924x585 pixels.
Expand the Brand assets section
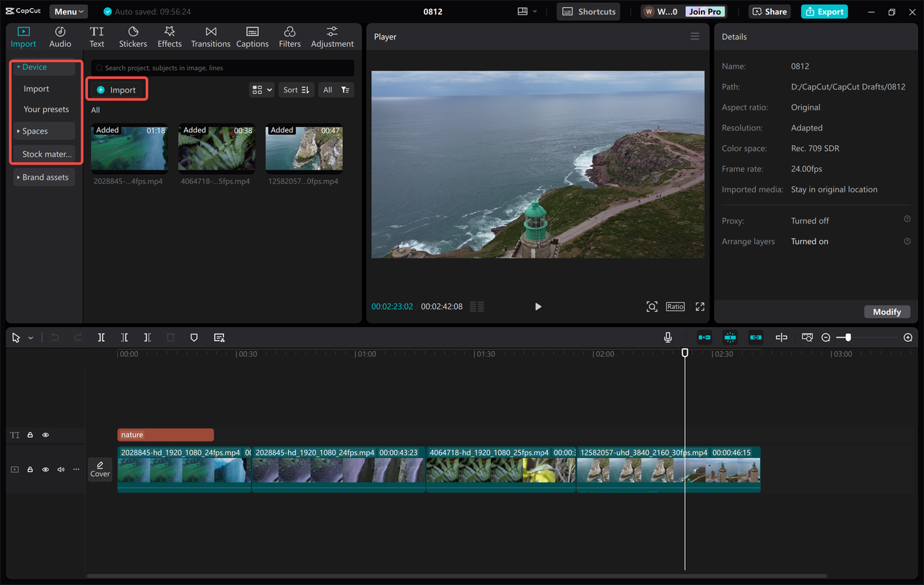pos(43,177)
